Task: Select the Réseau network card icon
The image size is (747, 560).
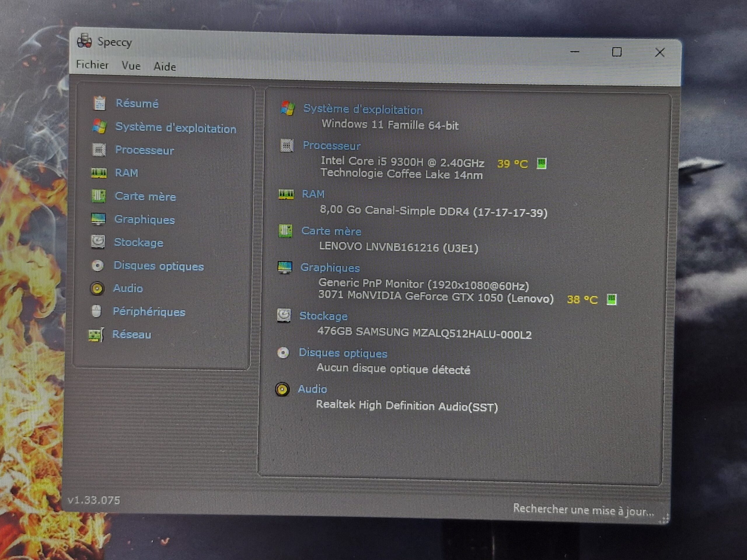Action: (96, 335)
